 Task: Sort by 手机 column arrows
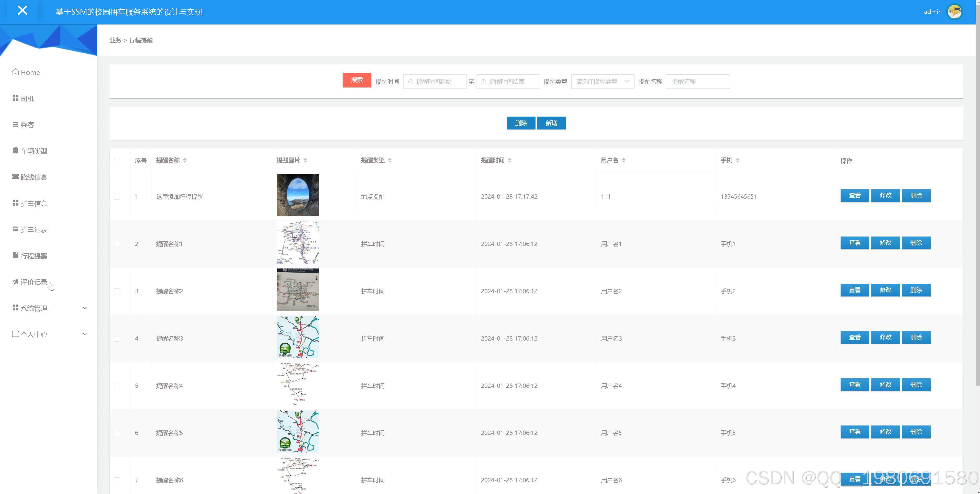click(x=737, y=160)
